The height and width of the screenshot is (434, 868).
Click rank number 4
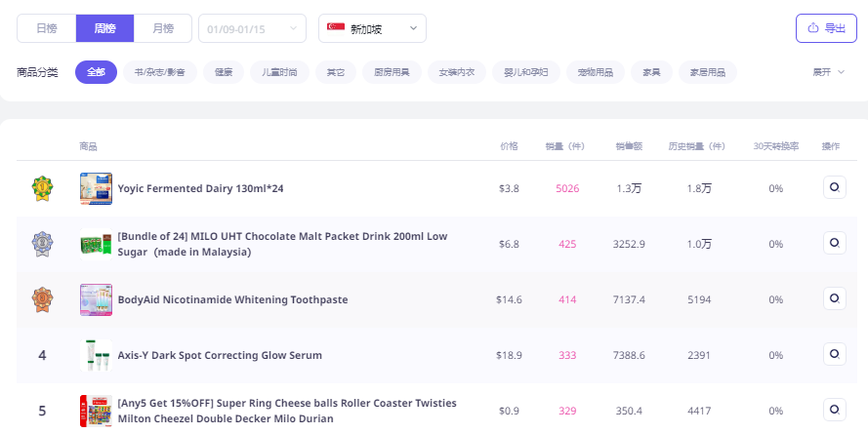(42, 355)
